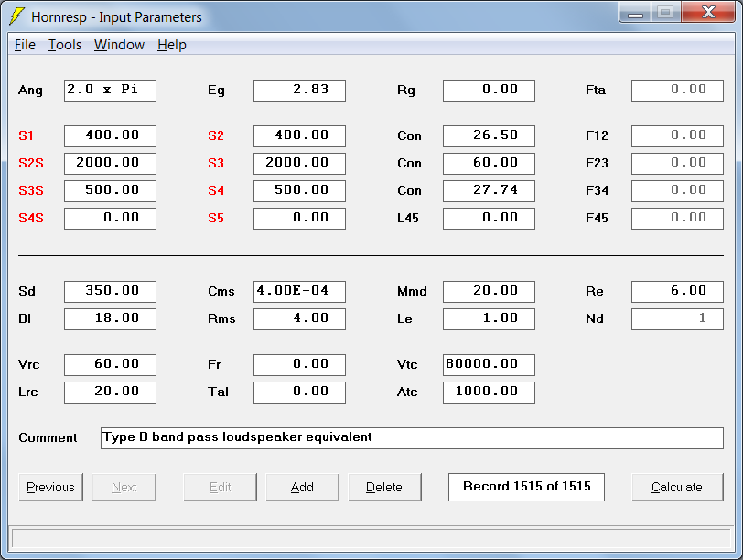Click the greyed Next button
The width and height of the screenshot is (743, 560).
[x=124, y=487]
